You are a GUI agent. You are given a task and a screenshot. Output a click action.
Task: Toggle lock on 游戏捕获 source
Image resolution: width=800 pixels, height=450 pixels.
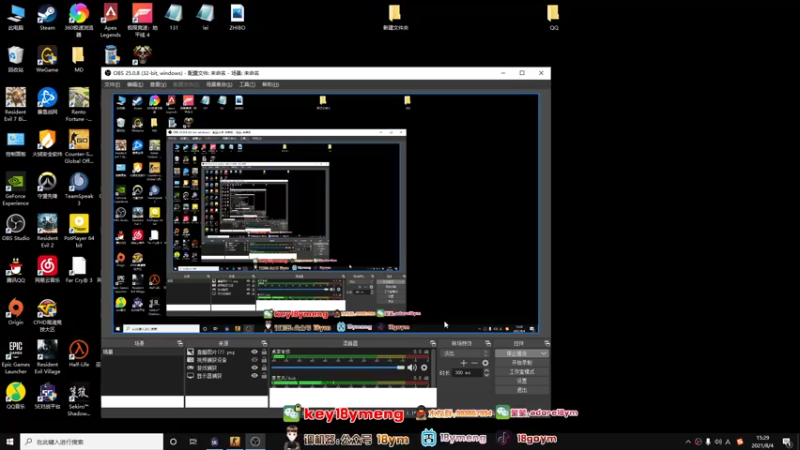264,367
